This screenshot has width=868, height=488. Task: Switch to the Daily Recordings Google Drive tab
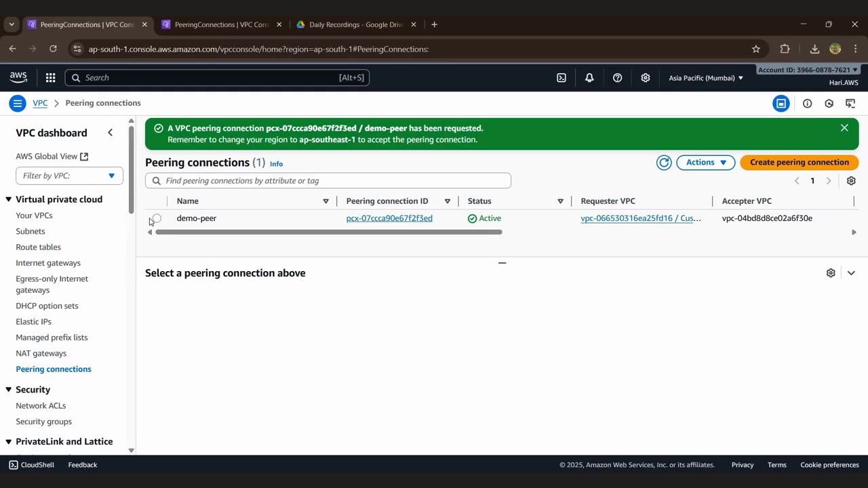357,24
